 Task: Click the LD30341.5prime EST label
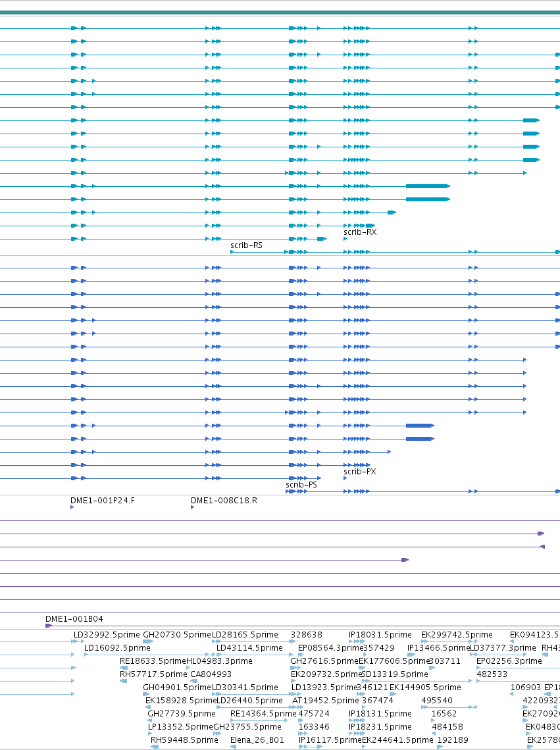click(245, 687)
